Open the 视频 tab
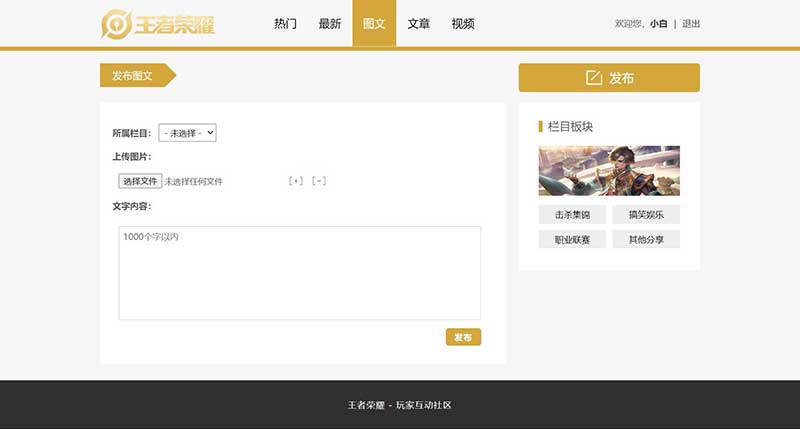The image size is (800, 429). coord(463,24)
